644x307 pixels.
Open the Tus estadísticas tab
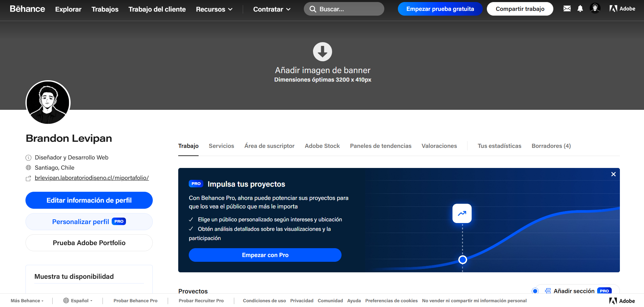(x=499, y=146)
